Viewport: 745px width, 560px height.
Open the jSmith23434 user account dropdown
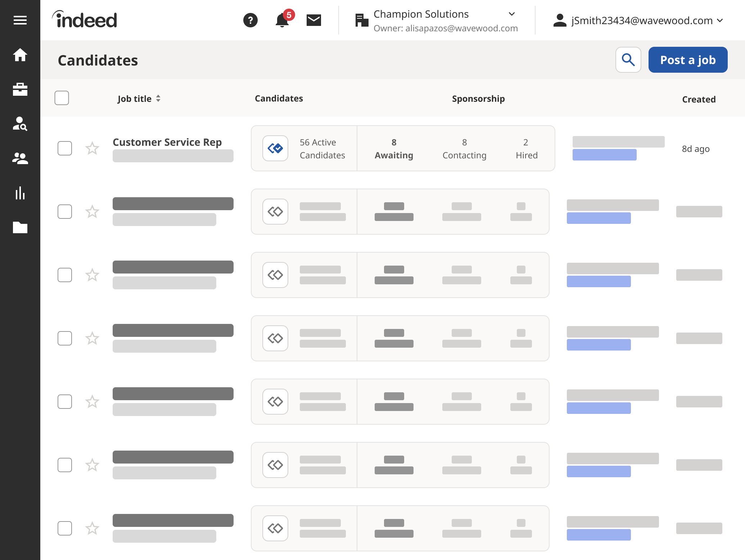[720, 20]
